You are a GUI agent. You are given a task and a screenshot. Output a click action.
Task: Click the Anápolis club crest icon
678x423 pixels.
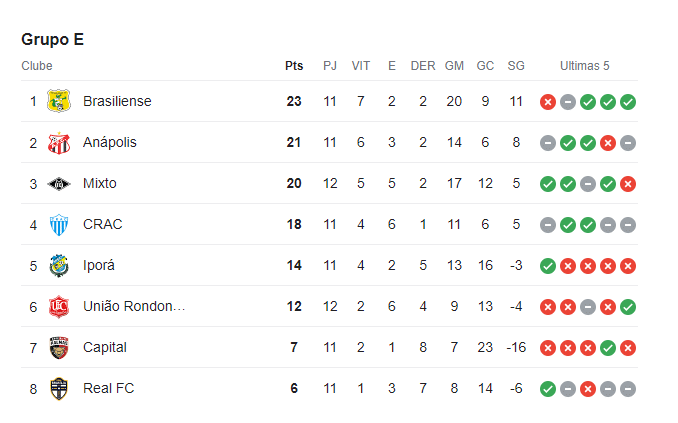tap(59, 142)
